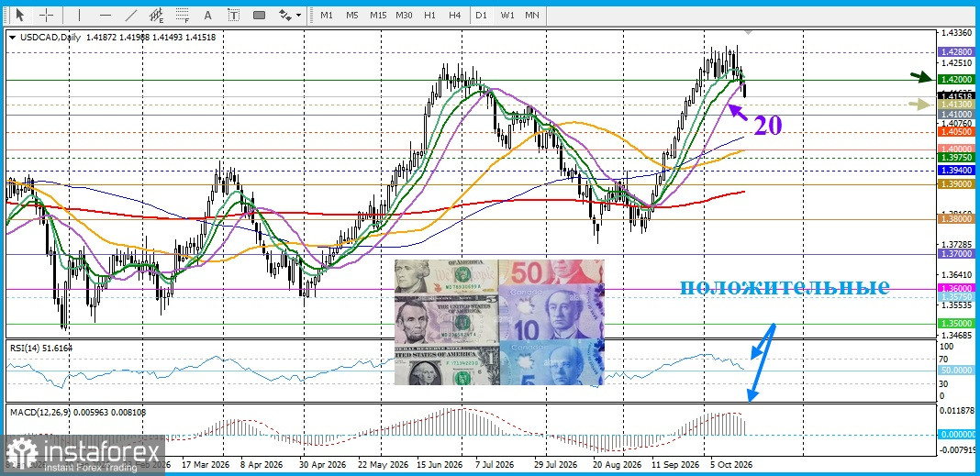Click the 11 Sep 2026 date label

(675, 465)
